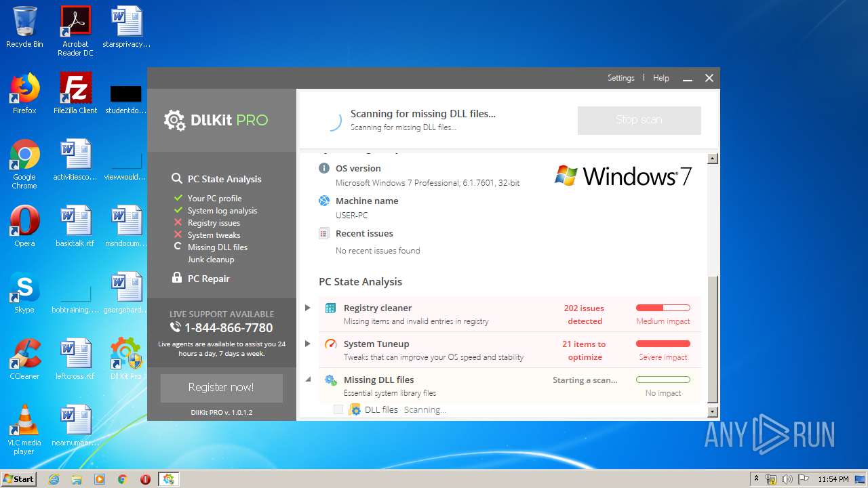Viewport: 868px width, 488px height.
Task: Click the scrollbar up arrow
Action: pyautogui.click(x=712, y=159)
